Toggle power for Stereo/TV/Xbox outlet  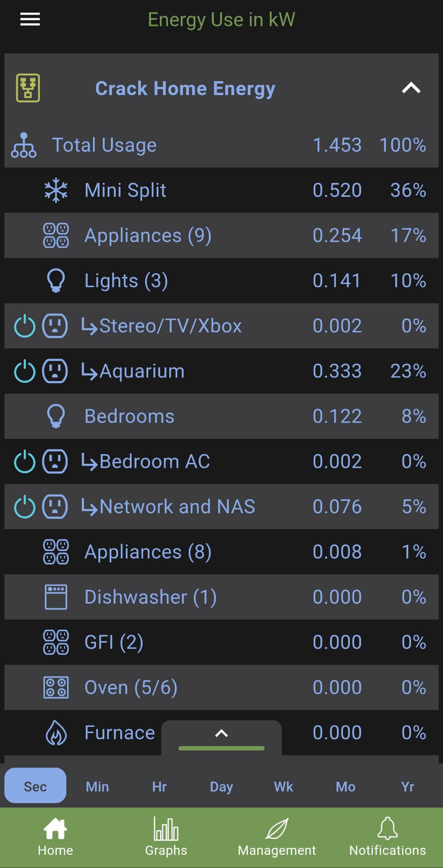pos(25,326)
